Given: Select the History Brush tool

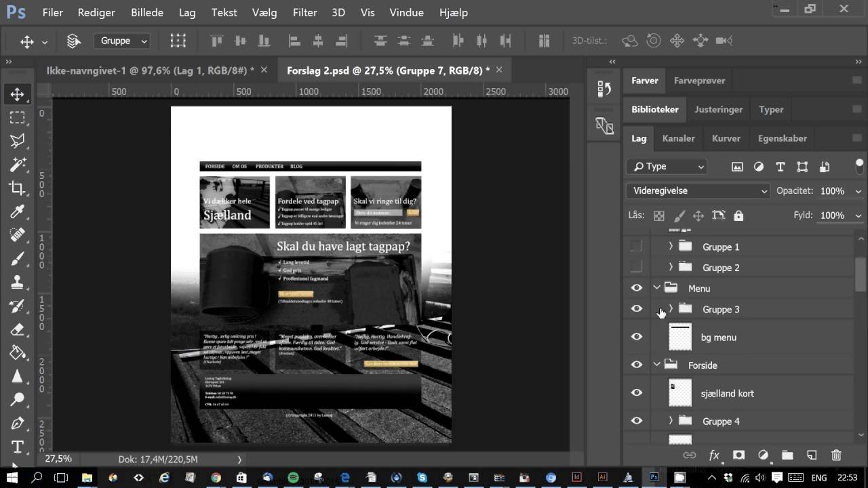Looking at the screenshot, I should [18, 306].
